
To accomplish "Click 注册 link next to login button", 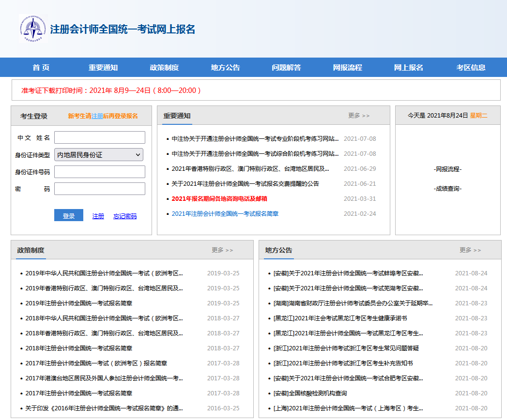I will 98,216.
